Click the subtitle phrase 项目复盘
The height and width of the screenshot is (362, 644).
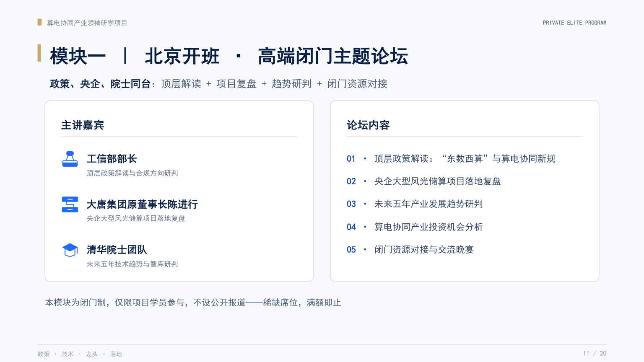pyautogui.click(x=236, y=84)
